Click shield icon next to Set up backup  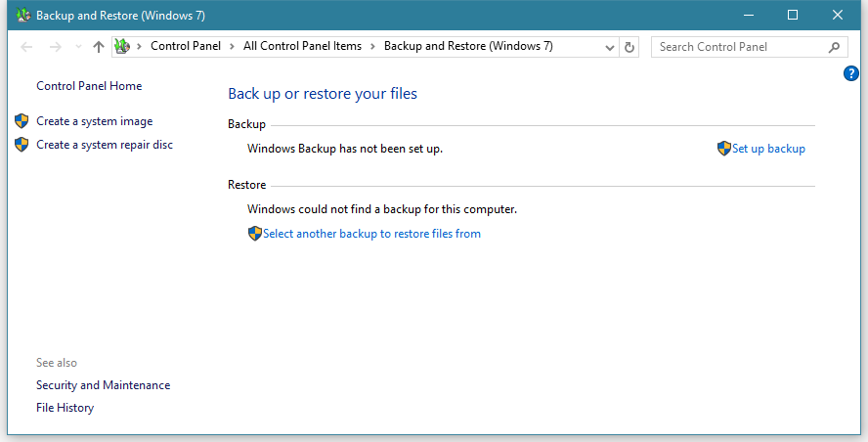(724, 149)
